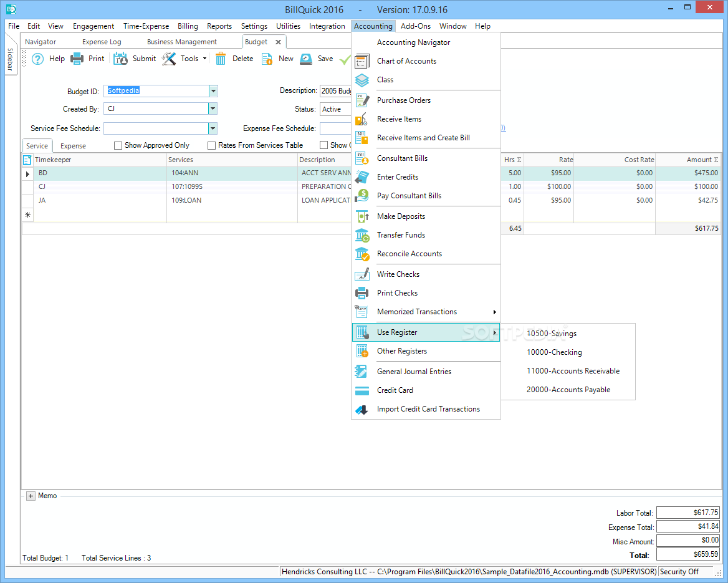Submit the budget with Submit icon
728x583 pixels.
pos(120,59)
